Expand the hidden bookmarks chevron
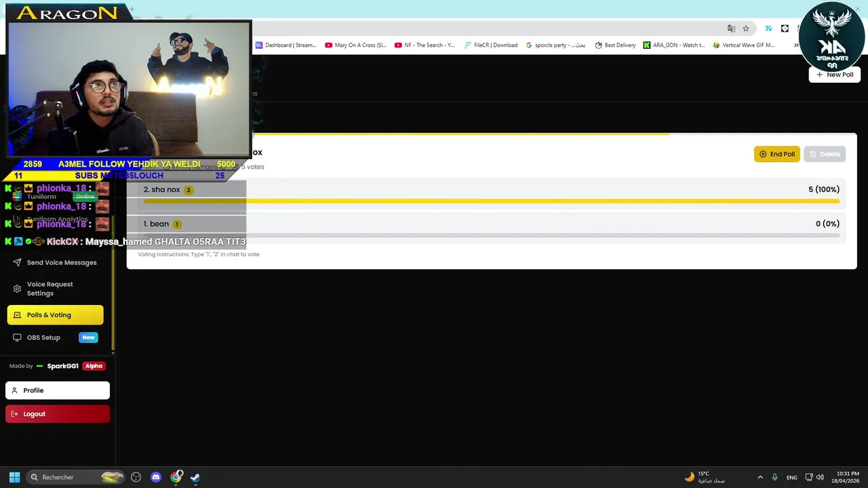This screenshot has width=868, height=488. coord(795,45)
